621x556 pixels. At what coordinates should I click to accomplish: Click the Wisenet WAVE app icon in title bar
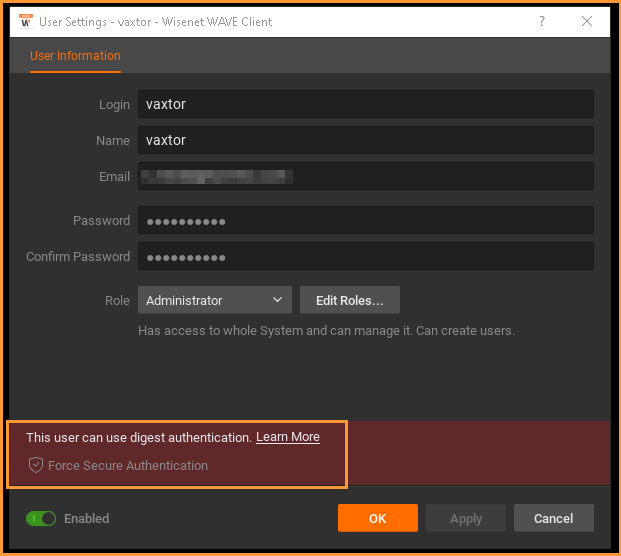[x=26, y=21]
